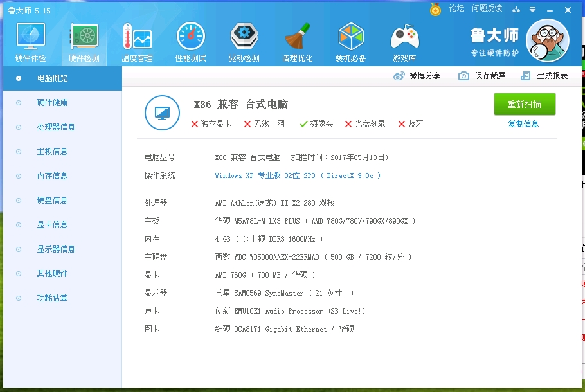Minimize the 鲁大师 window
The height and width of the screenshot is (392, 585).
click(x=550, y=10)
